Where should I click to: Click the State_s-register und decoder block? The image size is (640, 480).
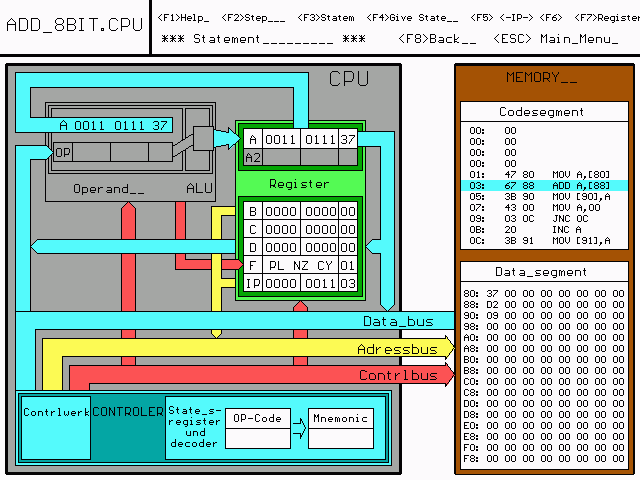(194, 427)
